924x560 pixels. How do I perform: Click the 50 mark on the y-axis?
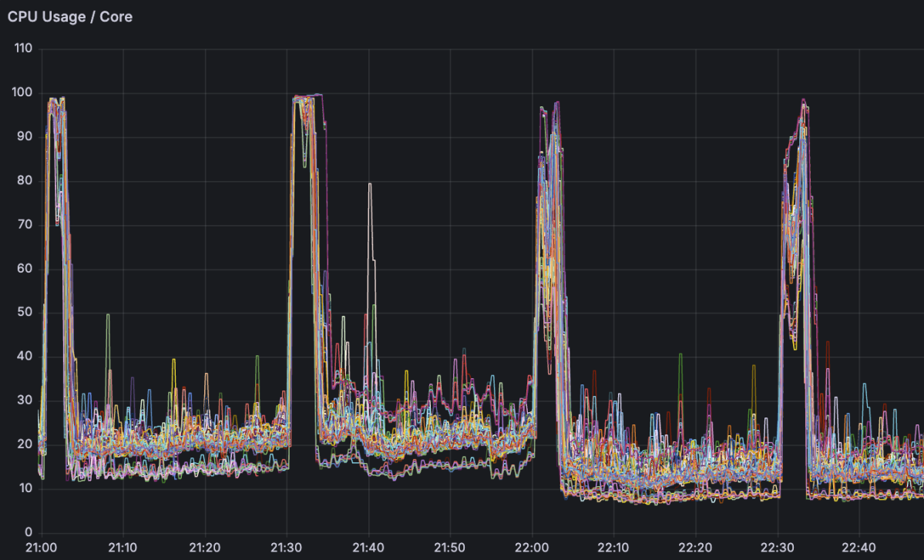(26, 311)
